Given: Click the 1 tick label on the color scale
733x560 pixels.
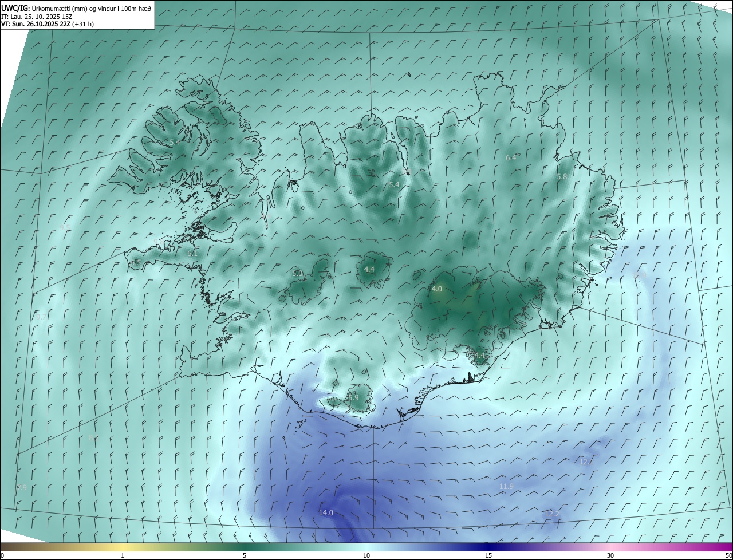Looking at the screenshot, I should pyautogui.click(x=123, y=555).
